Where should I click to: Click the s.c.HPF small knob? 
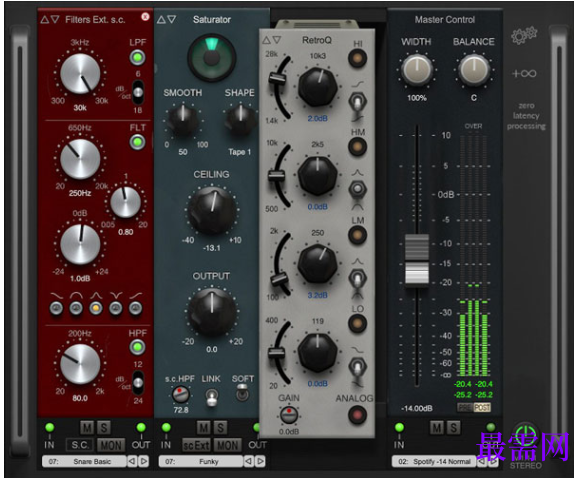[x=180, y=394]
